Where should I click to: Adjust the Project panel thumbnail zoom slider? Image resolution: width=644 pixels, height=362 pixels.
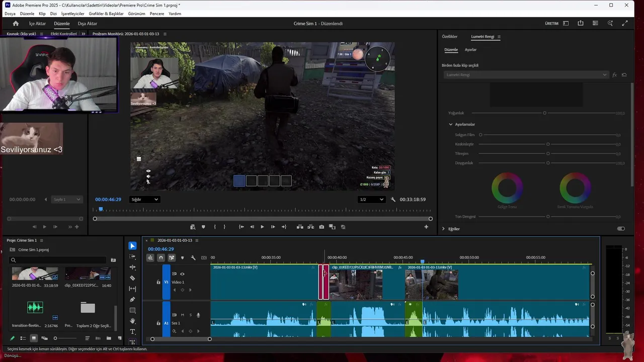point(55,338)
